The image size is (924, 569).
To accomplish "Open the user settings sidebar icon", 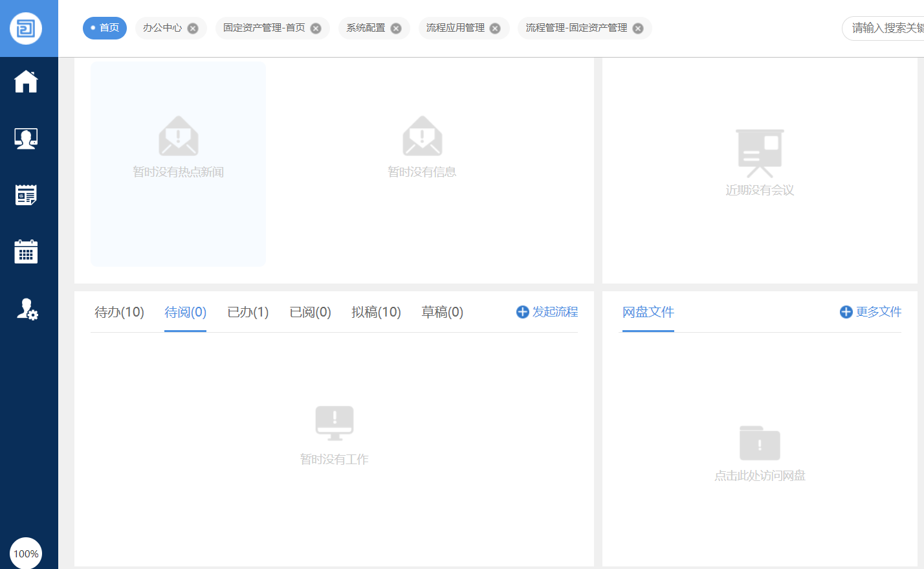I will tap(27, 309).
